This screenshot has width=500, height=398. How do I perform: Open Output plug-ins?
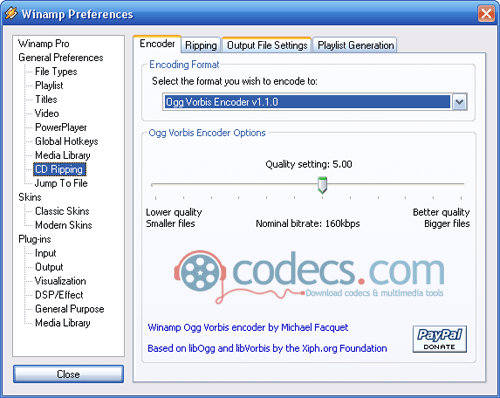click(x=49, y=267)
